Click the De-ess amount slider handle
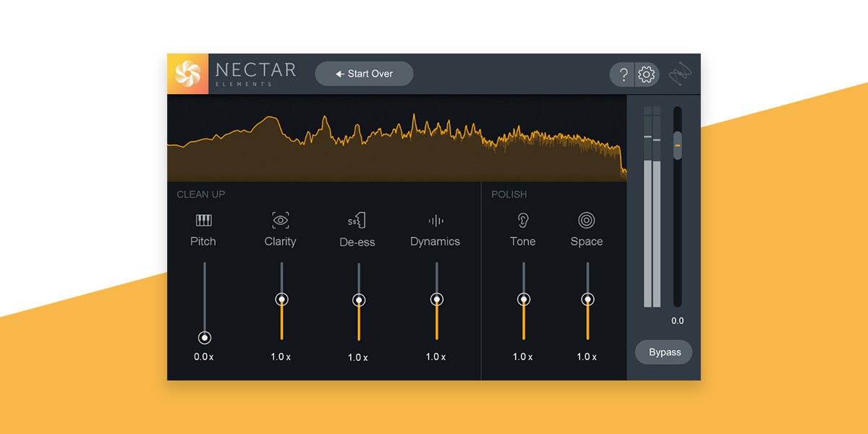Image resolution: width=868 pixels, height=434 pixels. 358,298
